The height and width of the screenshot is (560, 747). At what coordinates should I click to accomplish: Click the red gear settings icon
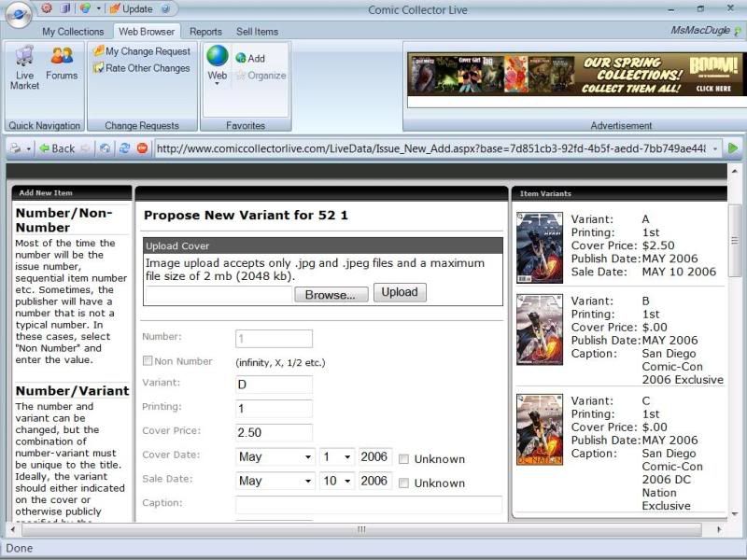tap(46, 8)
